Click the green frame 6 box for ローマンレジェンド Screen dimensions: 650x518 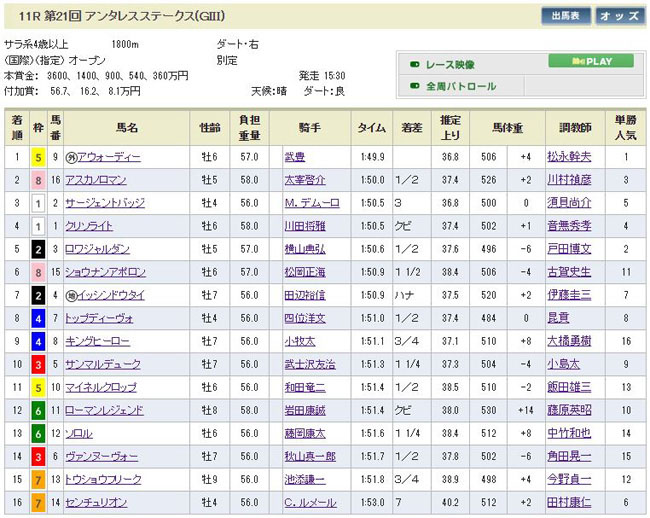(38, 410)
